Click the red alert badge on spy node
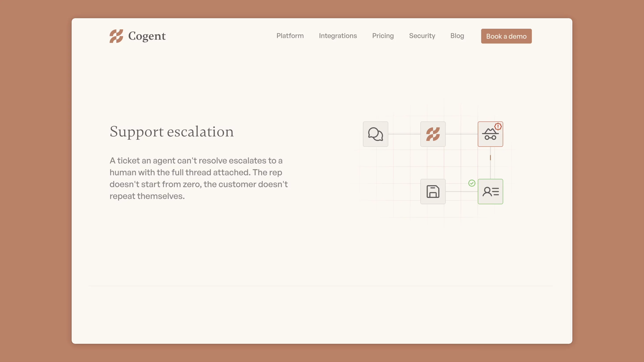Screen dimensions: 644x362 [498, 126]
